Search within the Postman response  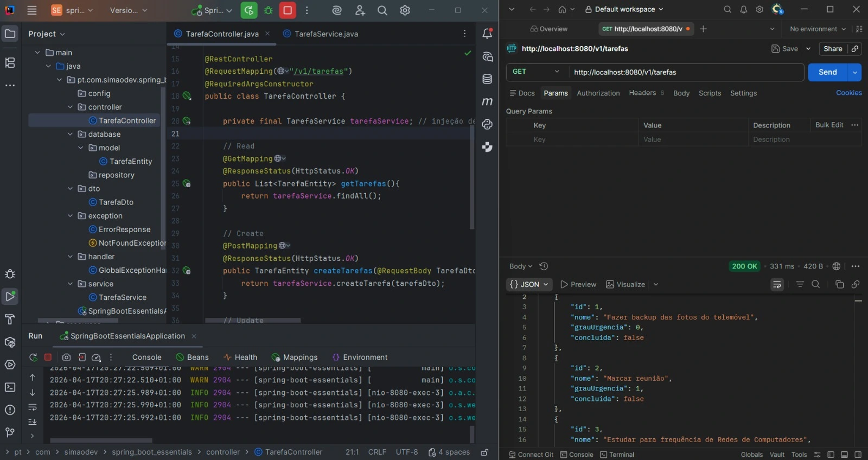pos(815,284)
